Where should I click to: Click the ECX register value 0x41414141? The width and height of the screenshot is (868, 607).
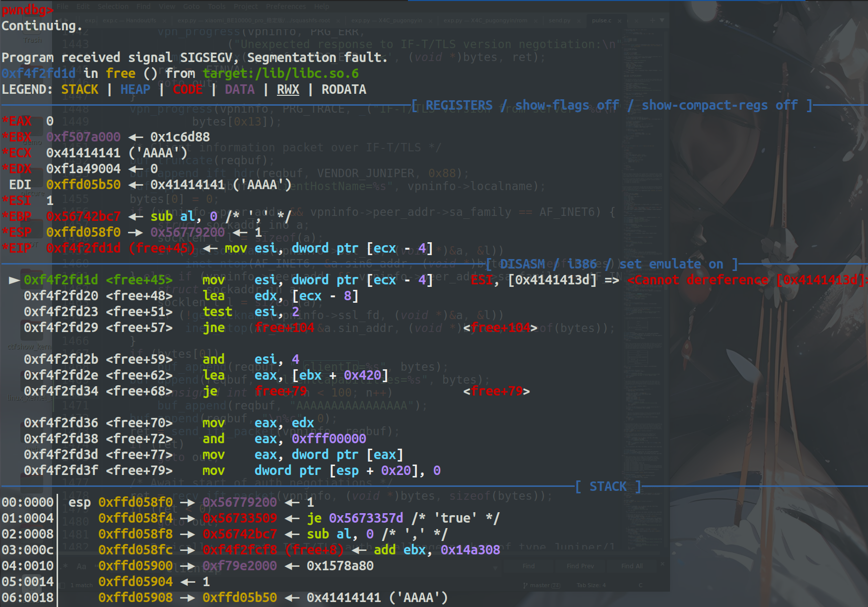(x=83, y=153)
